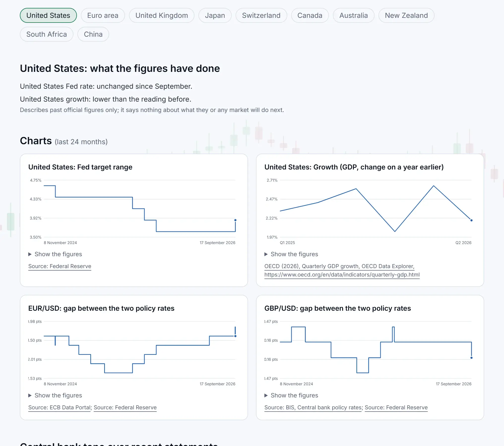Select the Switzerland pill
The width and height of the screenshot is (504, 446).
[261, 15]
